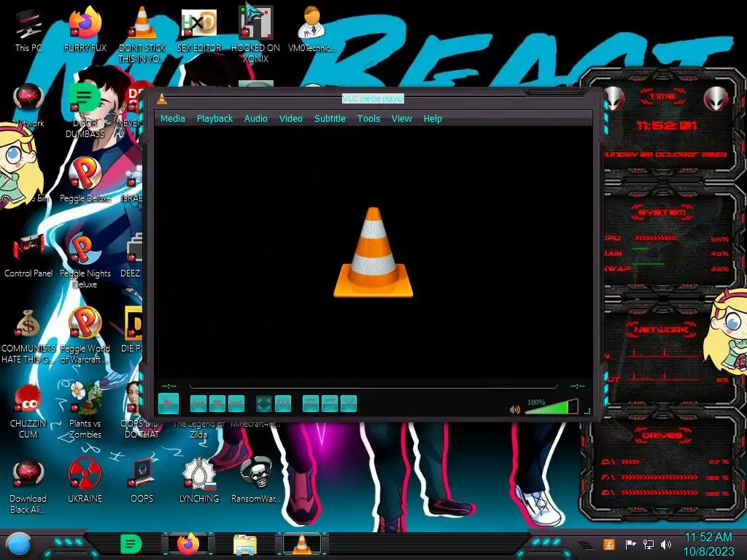The image size is (747, 560).
Task: Open green app on the taskbar
Action: coord(131,544)
